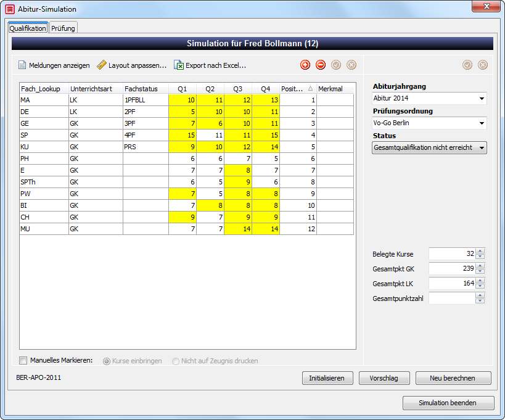Click the Belegte Kurse value field 32

point(452,254)
